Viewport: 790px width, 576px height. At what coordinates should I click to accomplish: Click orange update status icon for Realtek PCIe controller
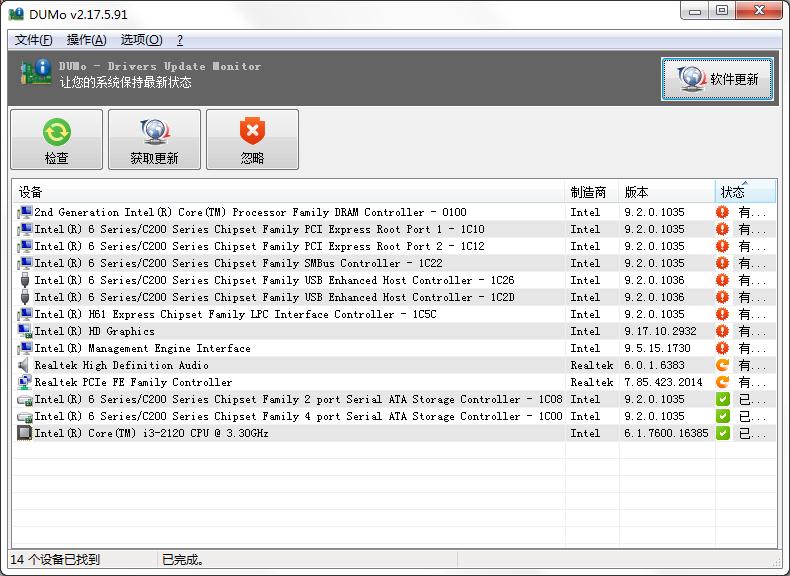(x=722, y=382)
